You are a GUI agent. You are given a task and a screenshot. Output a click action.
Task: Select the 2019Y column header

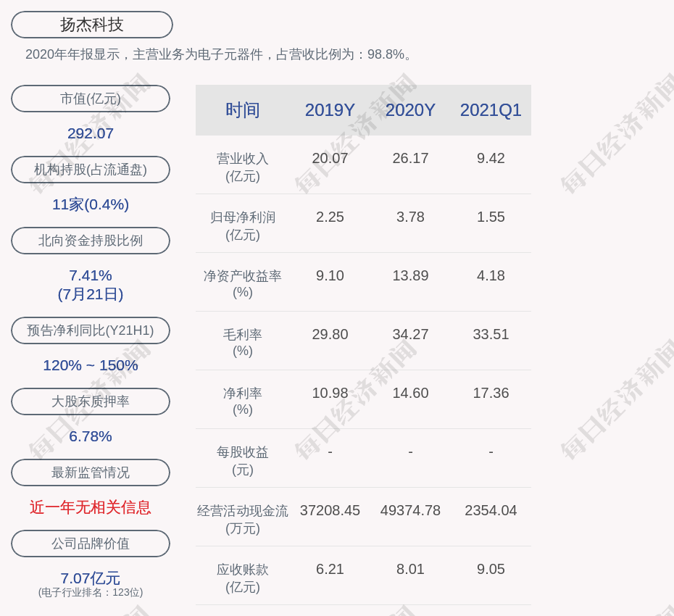pos(330,110)
